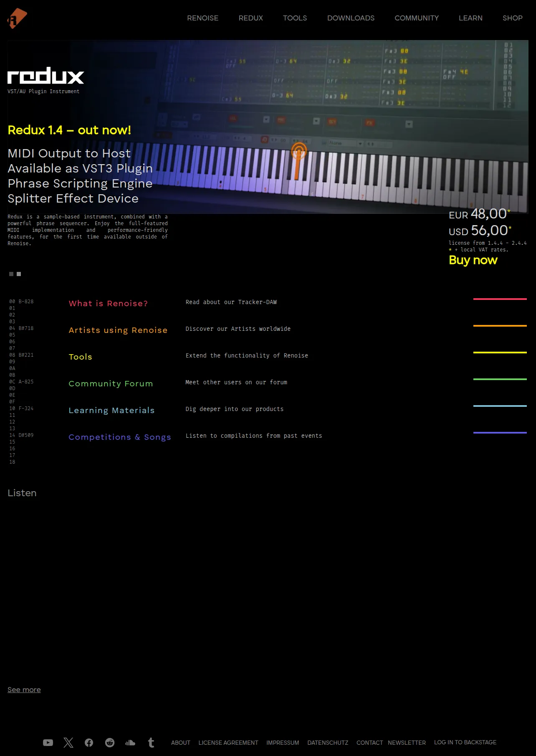Click "Phrase Scripting Engine" feature line
The height and width of the screenshot is (756, 536).
pos(80,183)
